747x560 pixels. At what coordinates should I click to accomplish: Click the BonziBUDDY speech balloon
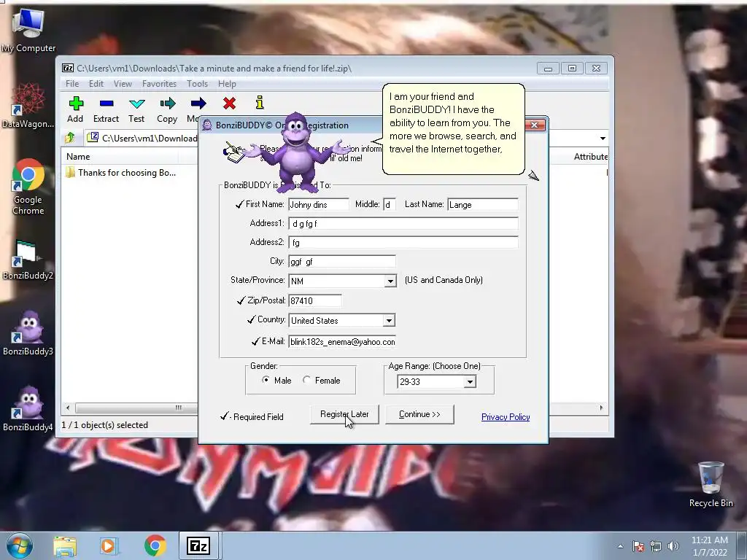[x=454, y=128]
